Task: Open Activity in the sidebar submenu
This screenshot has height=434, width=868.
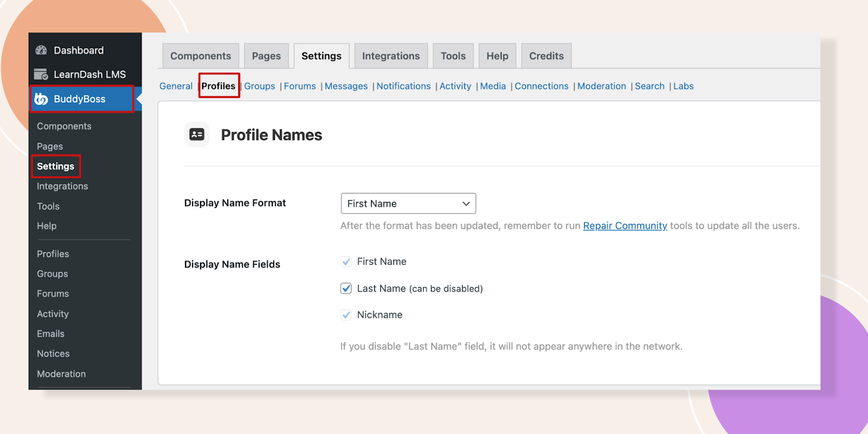Action: [x=53, y=314]
